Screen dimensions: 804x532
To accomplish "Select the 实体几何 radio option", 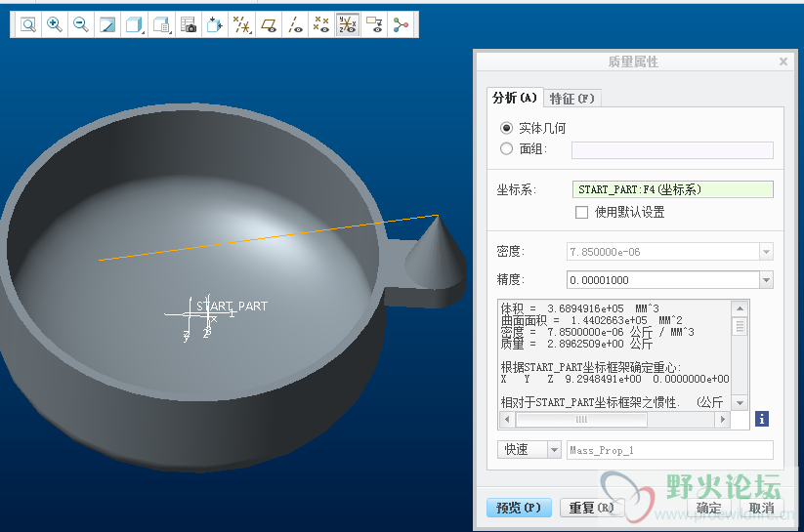I will coord(506,128).
